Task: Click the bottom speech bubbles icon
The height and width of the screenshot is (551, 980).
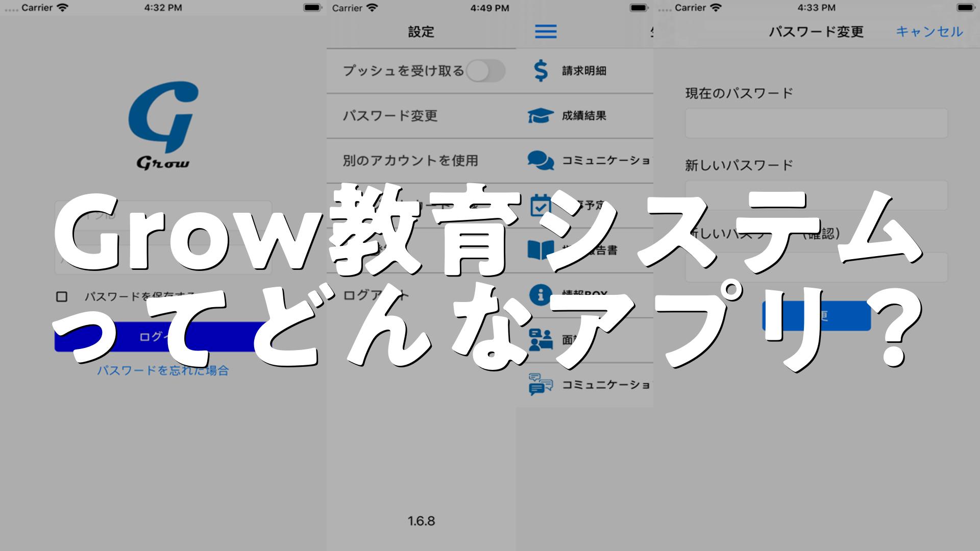Action: click(540, 384)
